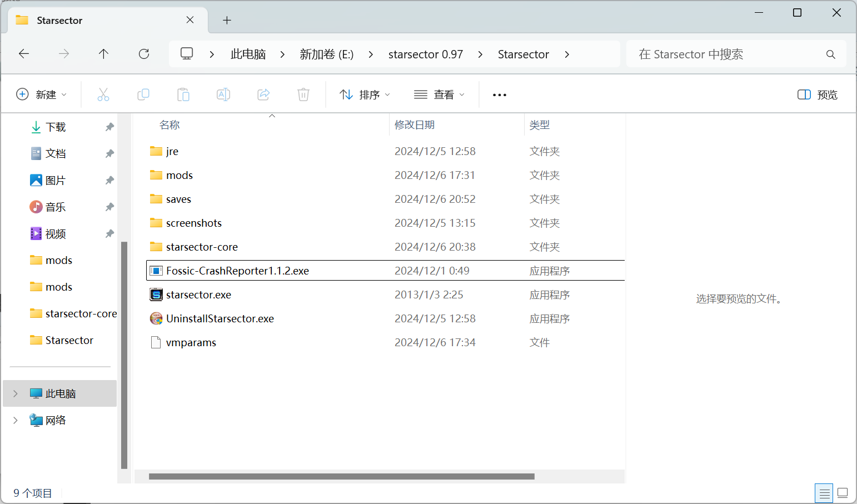Click the Cut scissors icon
The image size is (857, 504).
point(103,94)
